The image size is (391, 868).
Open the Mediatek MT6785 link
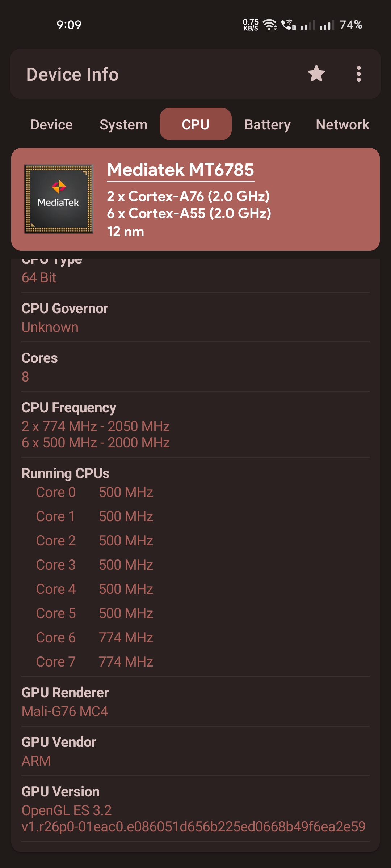181,170
